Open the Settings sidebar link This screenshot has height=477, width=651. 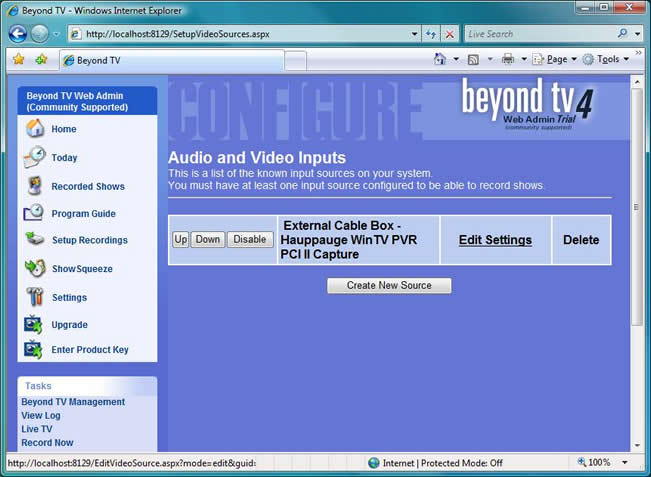69,298
